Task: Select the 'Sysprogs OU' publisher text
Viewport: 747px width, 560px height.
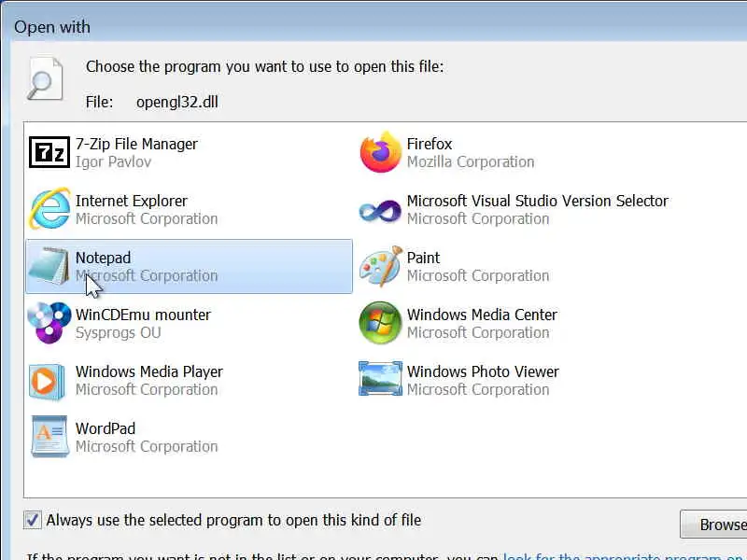Action: coord(119,333)
